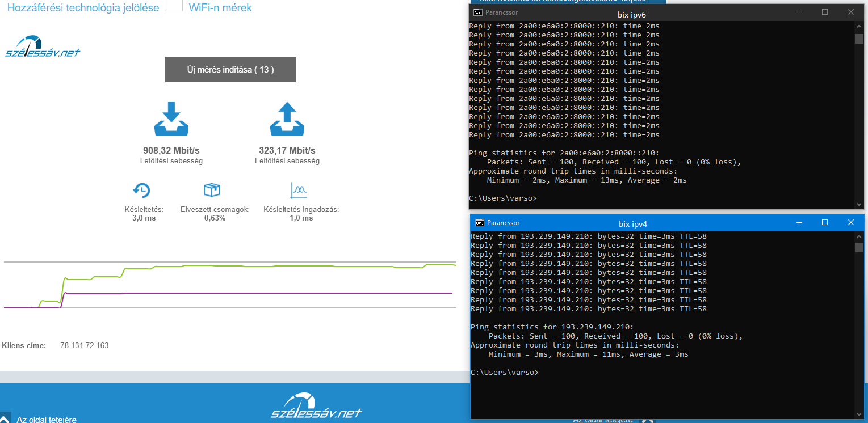Minimize the bix ipv4 console window
Screen dimensions: 868x423
pyautogui.click(x=799, y=223)
